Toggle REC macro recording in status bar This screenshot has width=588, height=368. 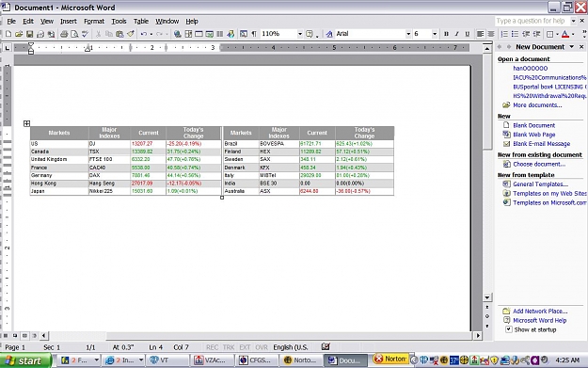tap(212, 347)
